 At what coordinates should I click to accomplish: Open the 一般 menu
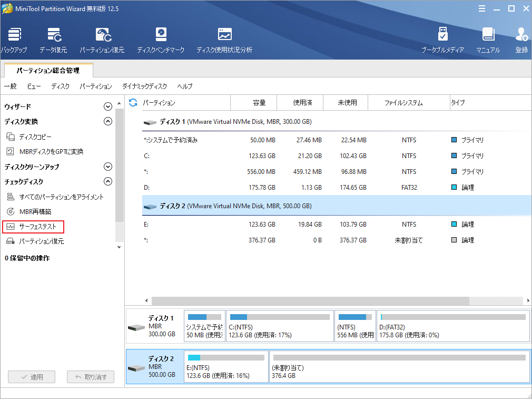click(x=11, y=86)
